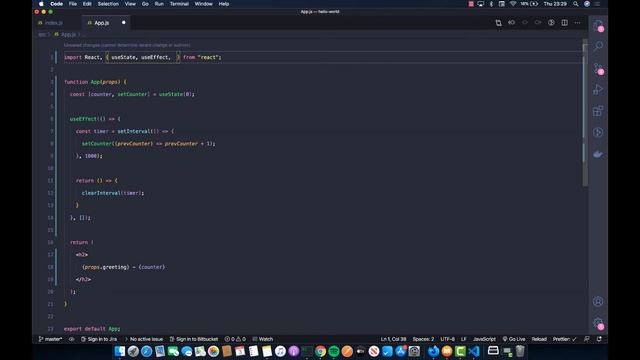
Task: Click setInterval on line 7
Action: pyautogui.click(x=133, y=131)
